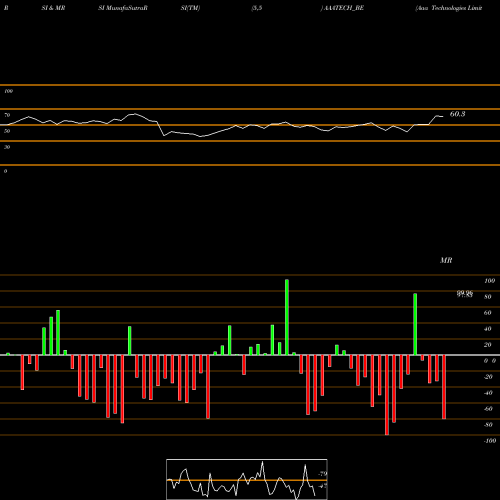Click the 'MR' title above the histogram
The image size is (500, 500).
pos(446,260)
